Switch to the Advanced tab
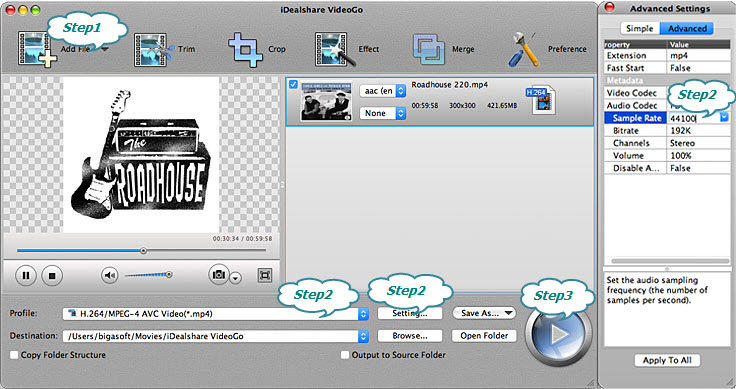Viewport: 736px width, 389px height. click(687, 28)
